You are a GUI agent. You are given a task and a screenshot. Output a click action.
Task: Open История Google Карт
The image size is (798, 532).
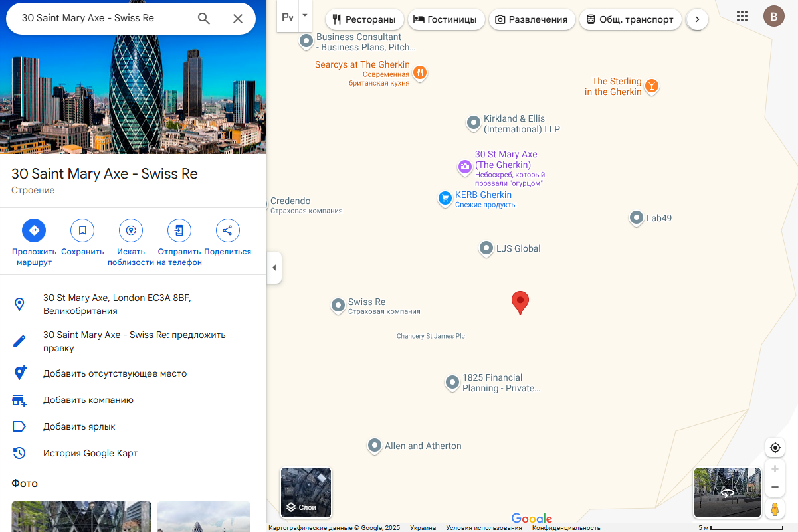click(x=133, y=453)
